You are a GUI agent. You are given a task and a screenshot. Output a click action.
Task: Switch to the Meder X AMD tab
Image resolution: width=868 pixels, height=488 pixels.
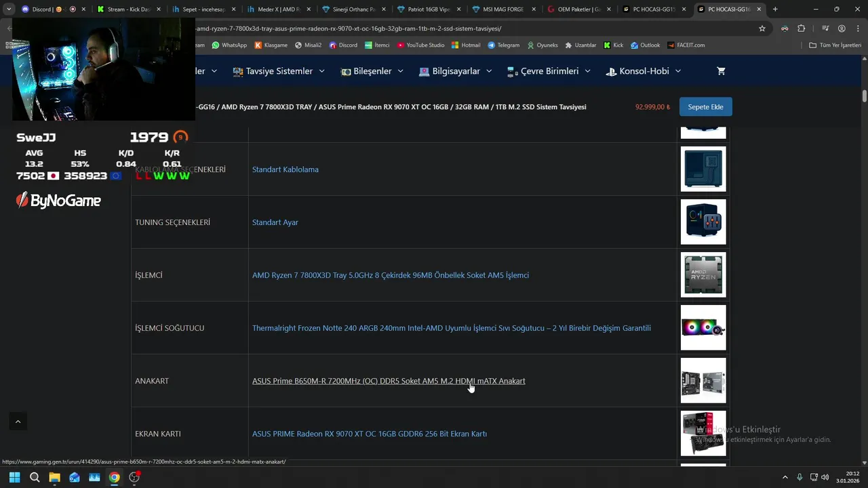click(278, 9)
